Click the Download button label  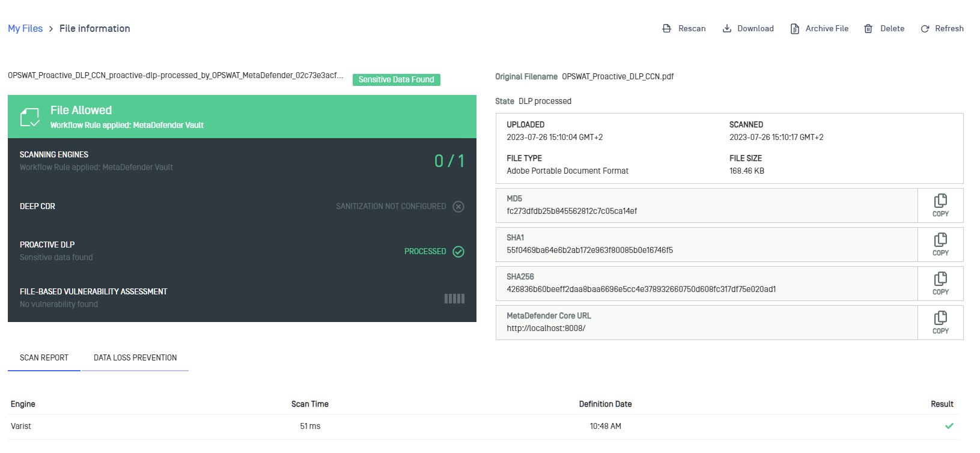pyautogui.click(x=755, y=28)
